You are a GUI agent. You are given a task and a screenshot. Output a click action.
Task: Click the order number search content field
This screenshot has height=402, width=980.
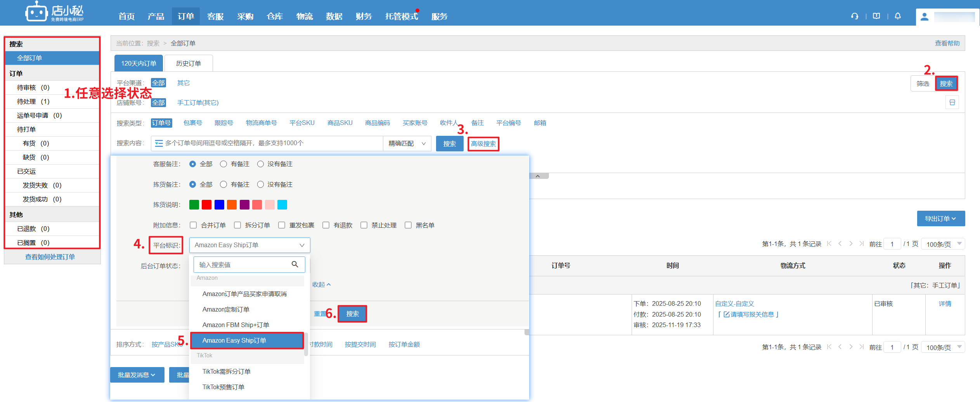[x=272, y=144]
